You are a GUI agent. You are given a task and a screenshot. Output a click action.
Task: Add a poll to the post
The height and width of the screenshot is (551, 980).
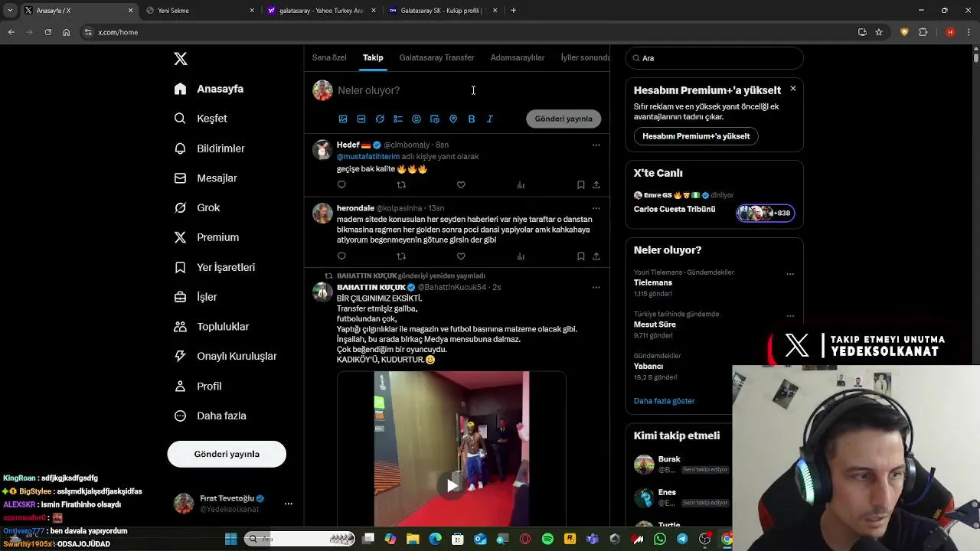click(x=398, y=119)
